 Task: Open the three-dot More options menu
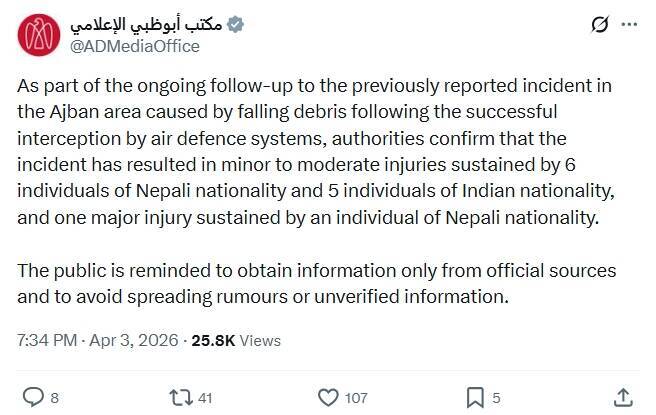(x=627, y=24)
